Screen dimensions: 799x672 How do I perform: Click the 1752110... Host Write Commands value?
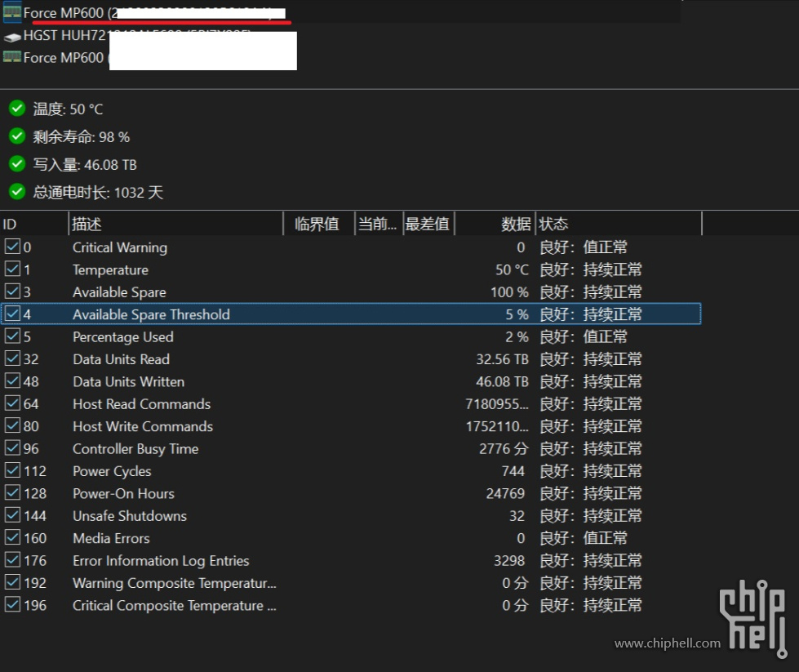pyautogui.click(x=497, y=427)
